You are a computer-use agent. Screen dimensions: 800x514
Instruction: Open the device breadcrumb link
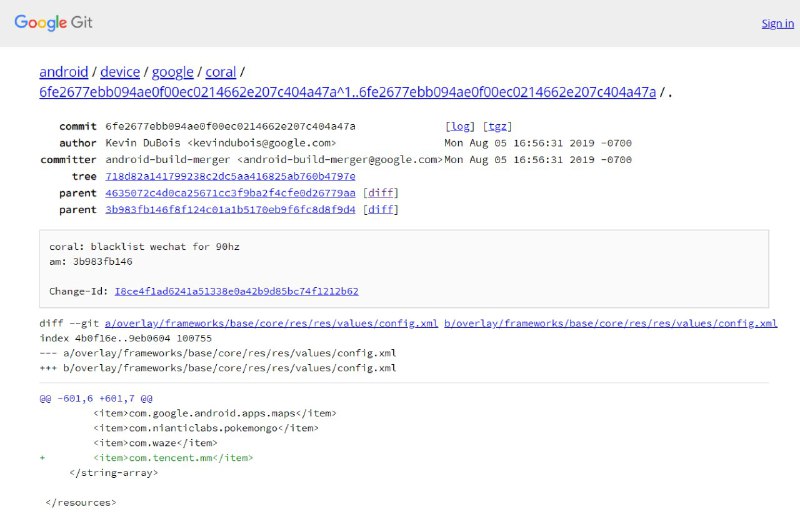pyautogui.click(x=120, y=72)
